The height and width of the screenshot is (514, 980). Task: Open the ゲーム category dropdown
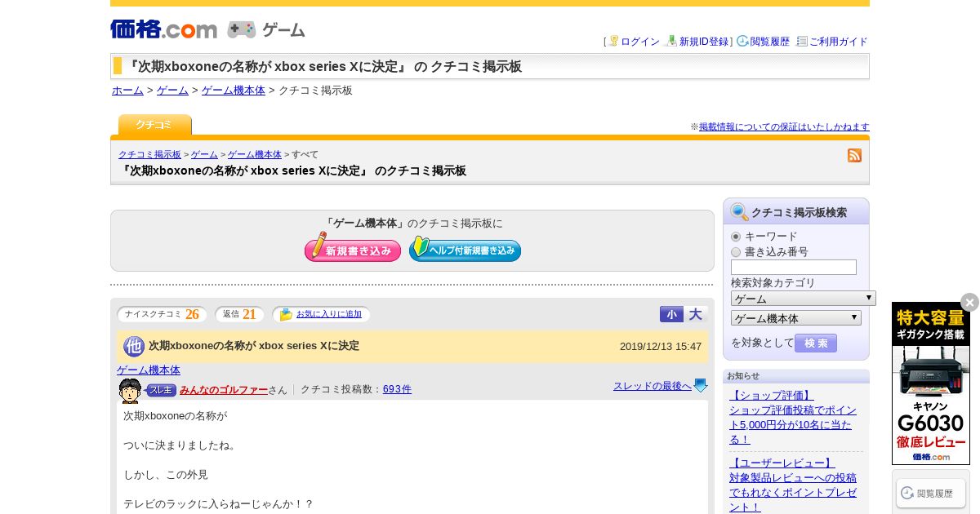pos(803,299)
